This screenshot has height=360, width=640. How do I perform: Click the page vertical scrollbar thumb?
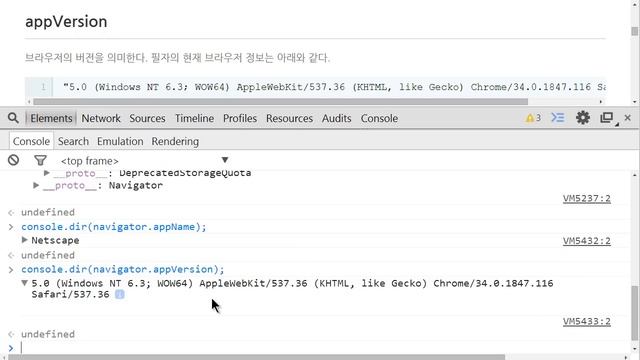pos(635,31)
